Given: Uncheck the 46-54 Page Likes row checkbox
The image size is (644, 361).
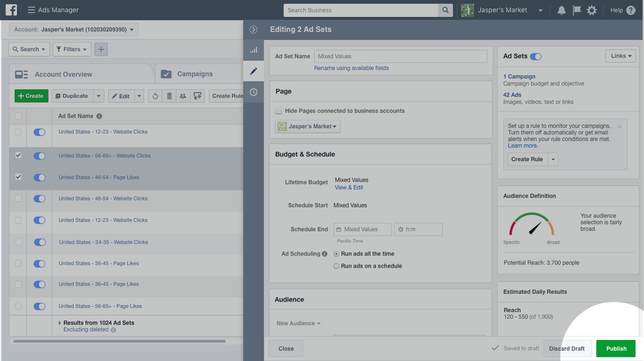Looking at the screenshot, I should tap(18, 177).
